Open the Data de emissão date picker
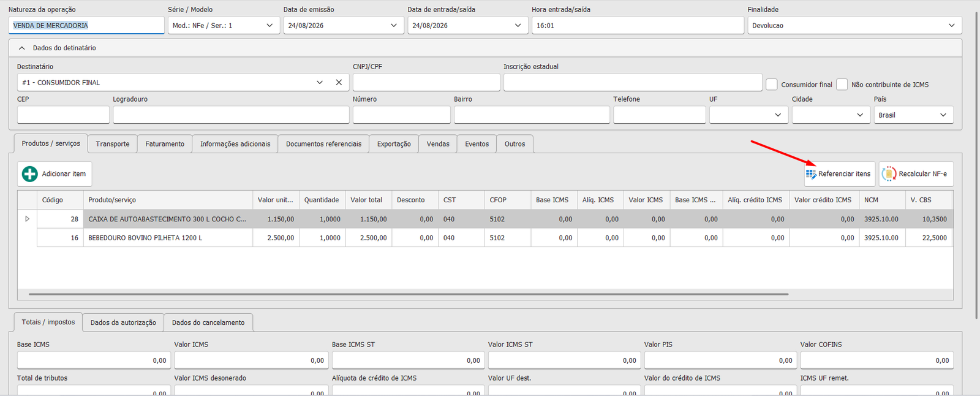The image size is (980, 396). (x=394, y=25)
